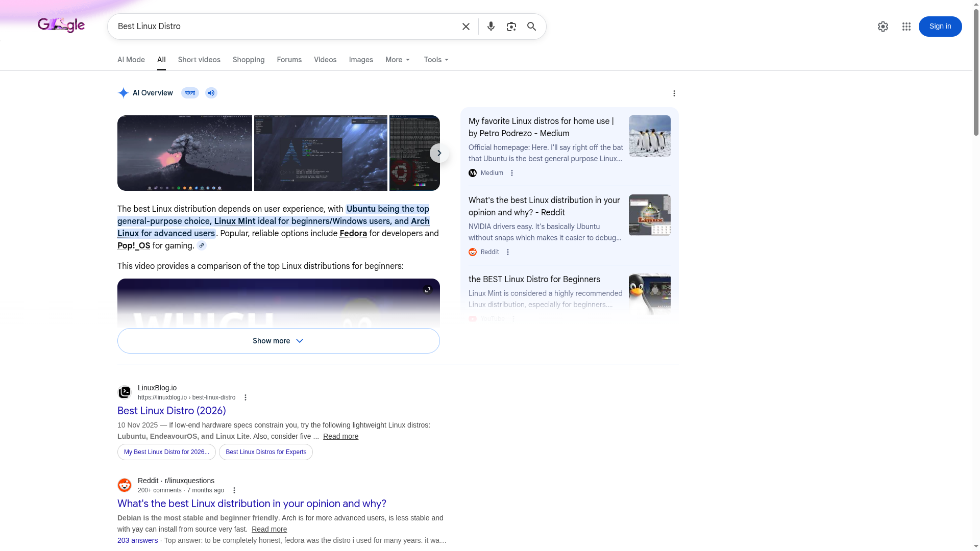Click the Medium source icon
This screenshot has height=551, width=980.
coord(472,173)
